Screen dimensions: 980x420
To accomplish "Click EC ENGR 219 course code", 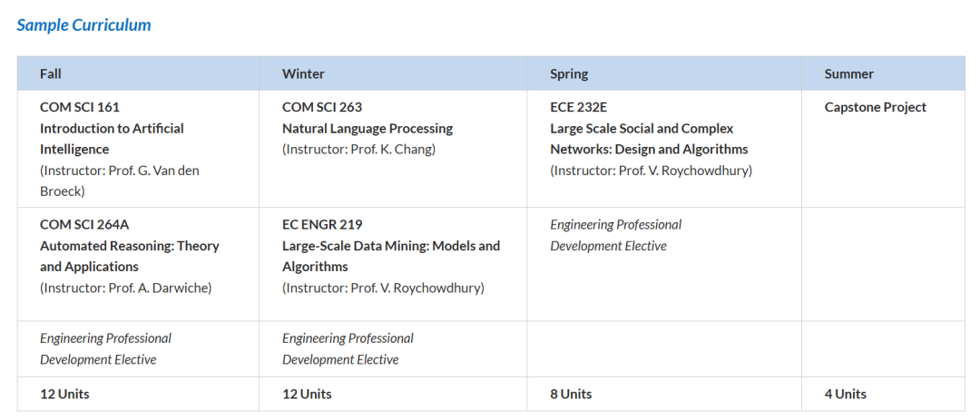I will [x=322, y=224].
